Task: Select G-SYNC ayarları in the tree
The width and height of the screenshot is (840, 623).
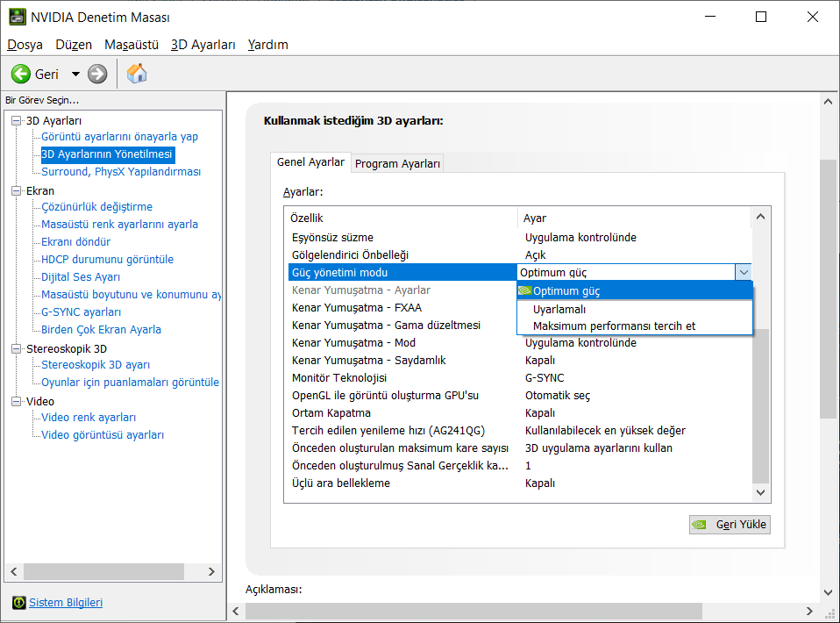Action: (x=81, y=311)
